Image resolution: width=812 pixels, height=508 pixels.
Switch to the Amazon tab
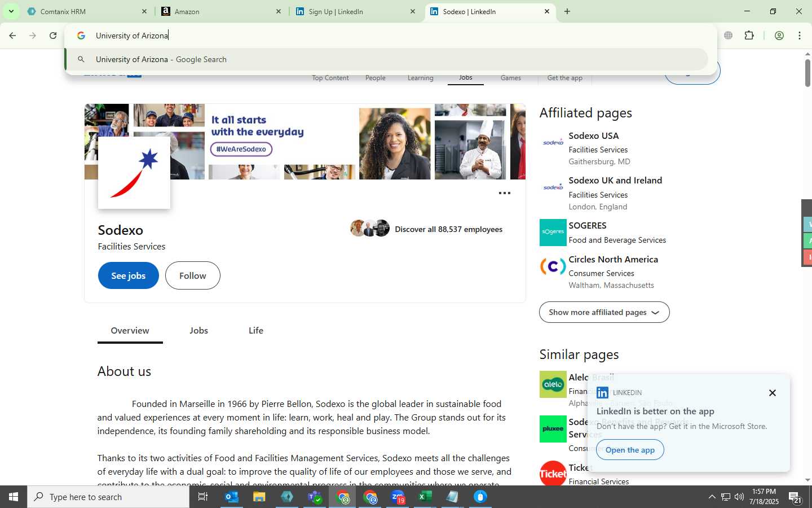[x=220, y=11]
